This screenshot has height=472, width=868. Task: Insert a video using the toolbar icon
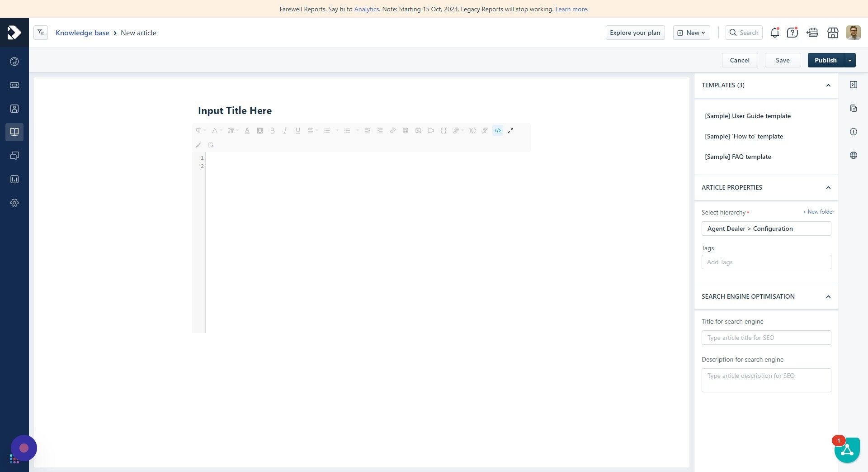coord(430,130)
